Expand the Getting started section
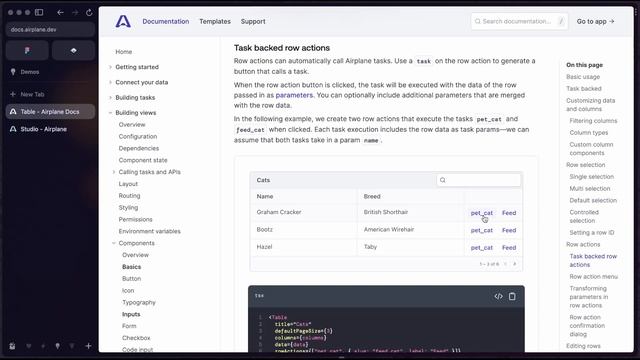Viewport: 640px width, 360px height. click(x=110, y=67)
